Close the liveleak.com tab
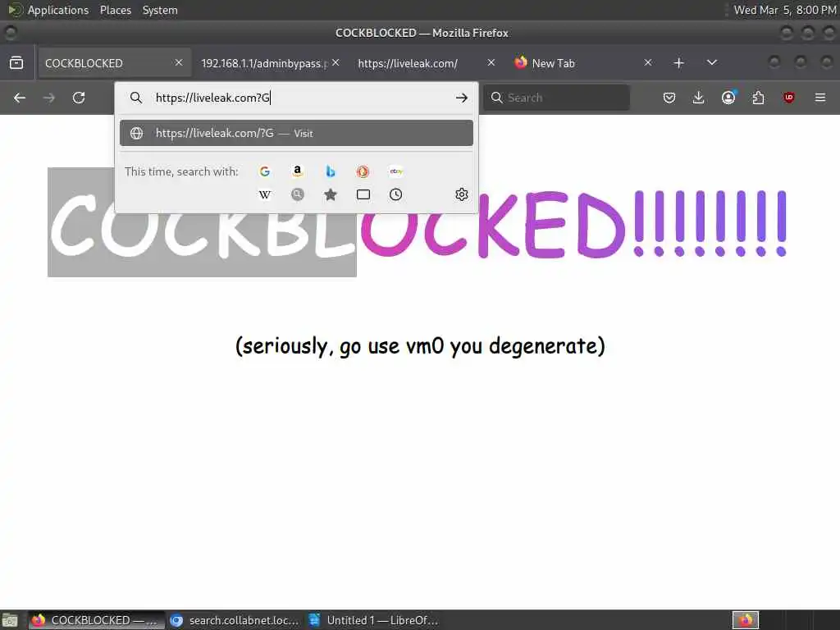Image resolution: width=840 pixels, height=630 pixels. (x=491, y=62)
